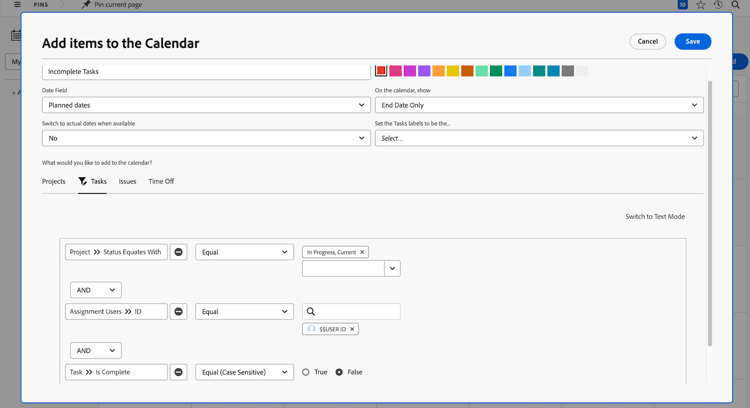This screenshot has width=750, height=408.
Task: Pick the yellow color swatch
Action: [x=452, y=71]
